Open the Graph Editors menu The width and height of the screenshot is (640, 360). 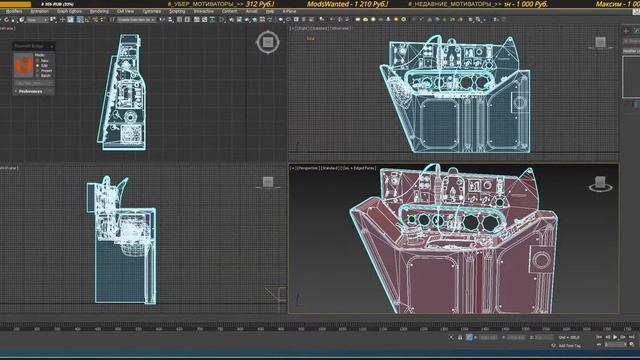pyautogui.click(x=69, y=11)
